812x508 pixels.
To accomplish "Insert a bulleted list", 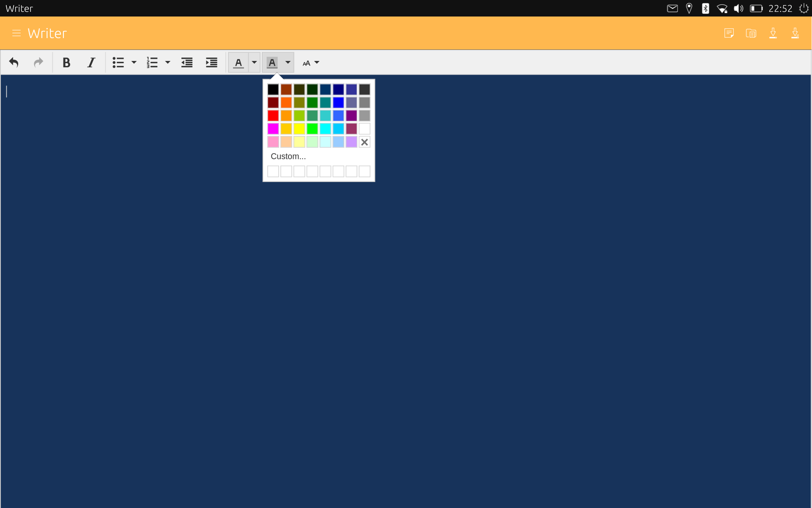I will tap(118, 63).
